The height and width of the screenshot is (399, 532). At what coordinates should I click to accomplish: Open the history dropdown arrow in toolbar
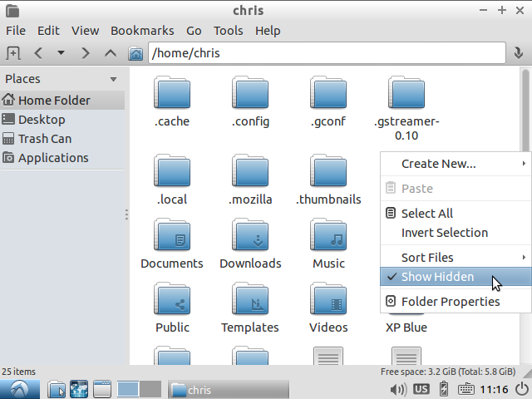click(61, 53)
